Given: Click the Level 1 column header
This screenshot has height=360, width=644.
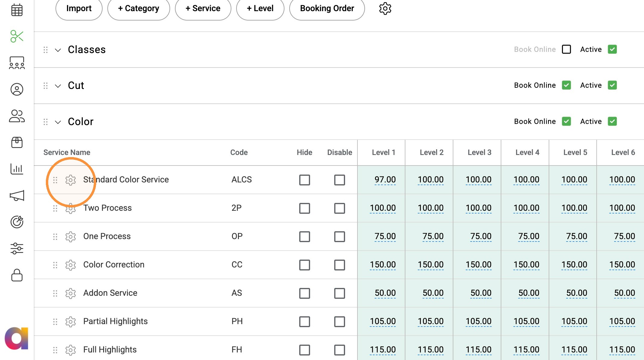Looking at the screenshot, I should [384, 153].
